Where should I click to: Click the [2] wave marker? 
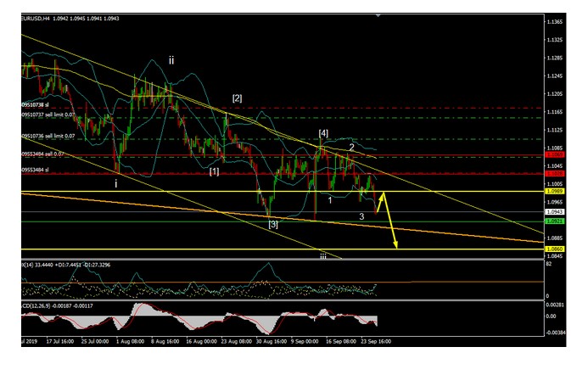pyautogui.click(x=237, y=98)
